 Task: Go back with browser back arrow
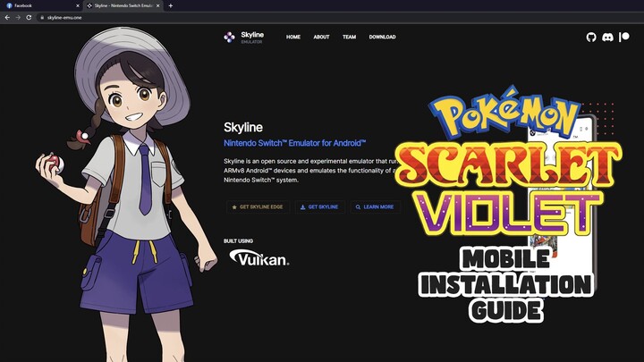click(7, 18)
